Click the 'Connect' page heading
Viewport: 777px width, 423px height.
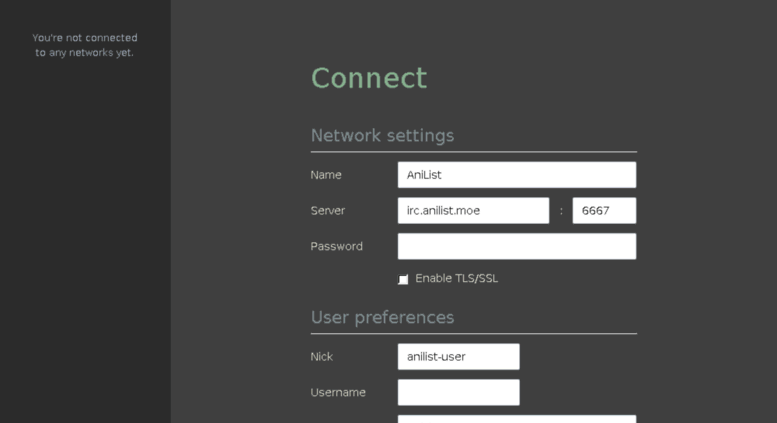click(369, 78)
